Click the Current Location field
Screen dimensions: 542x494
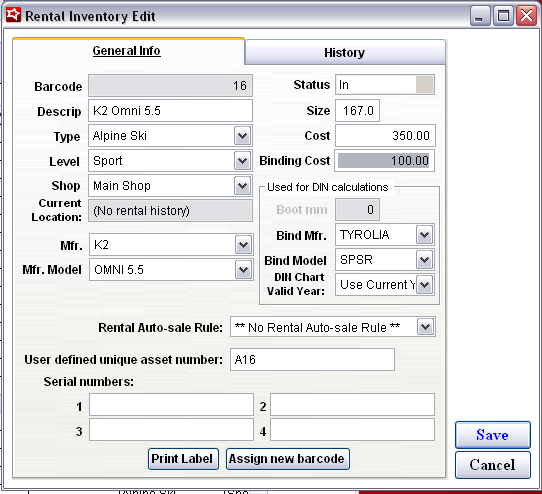pos(170,211)
